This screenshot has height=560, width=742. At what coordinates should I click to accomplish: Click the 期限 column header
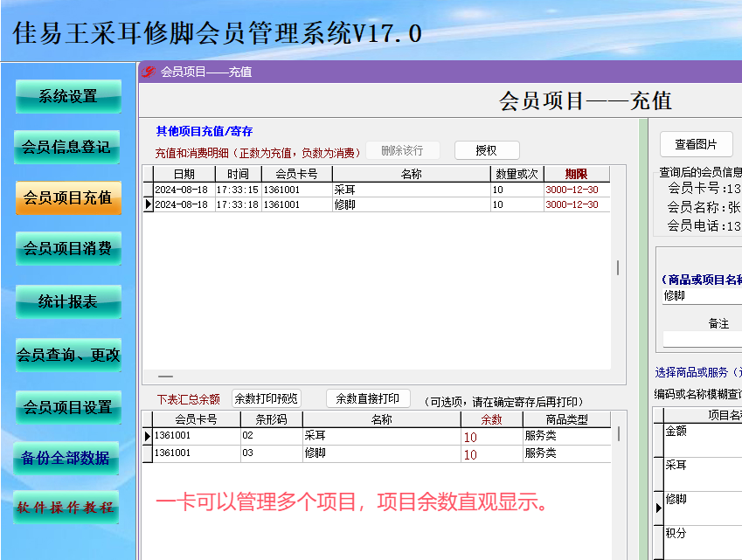pyautogui.click(x=576, y=174)
